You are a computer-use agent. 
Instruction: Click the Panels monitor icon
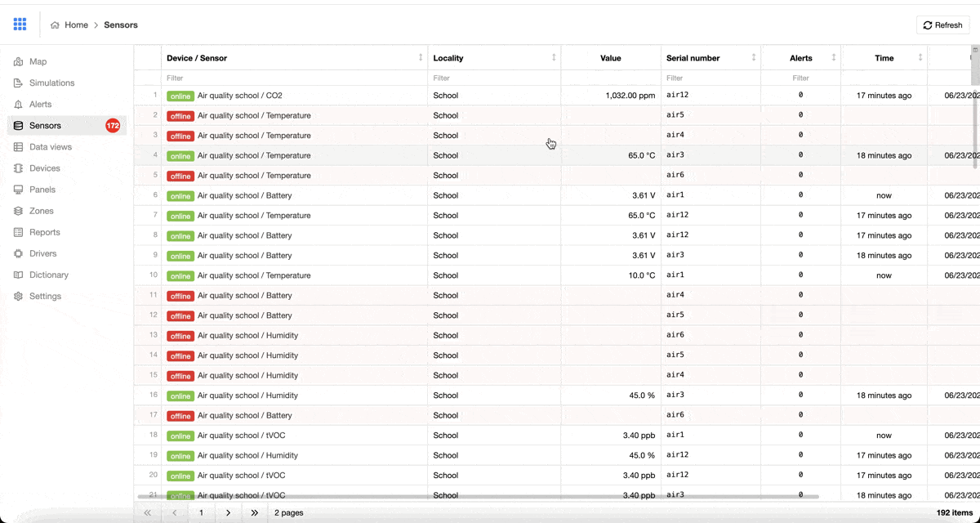tap(18, 190)
